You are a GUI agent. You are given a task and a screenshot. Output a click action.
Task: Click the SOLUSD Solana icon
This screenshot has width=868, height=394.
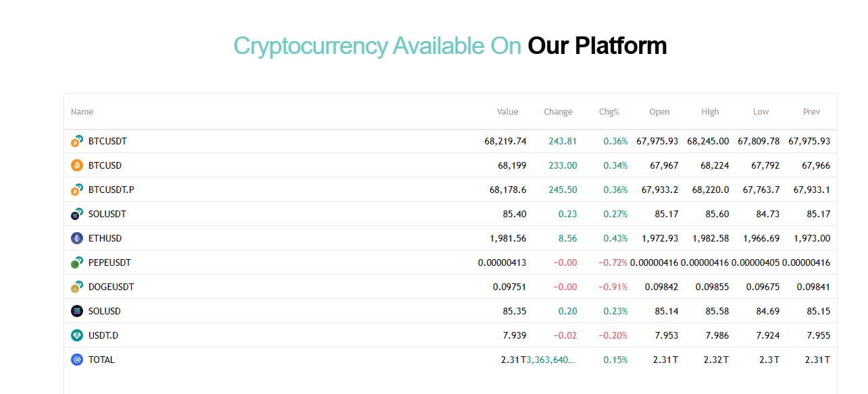tap(76, 311)
